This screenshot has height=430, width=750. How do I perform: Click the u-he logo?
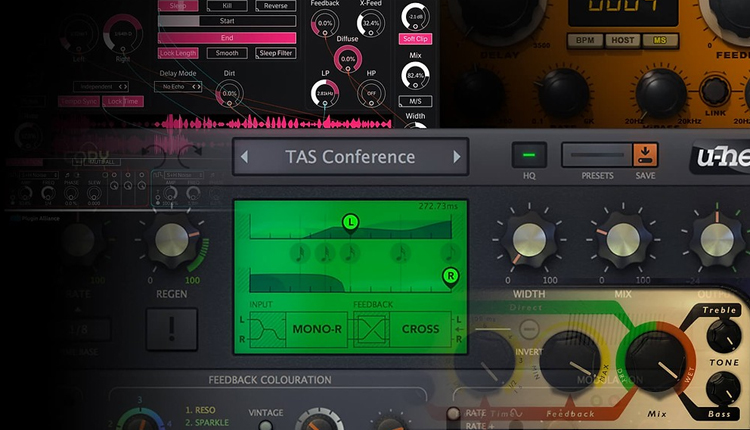coord(722,157)
